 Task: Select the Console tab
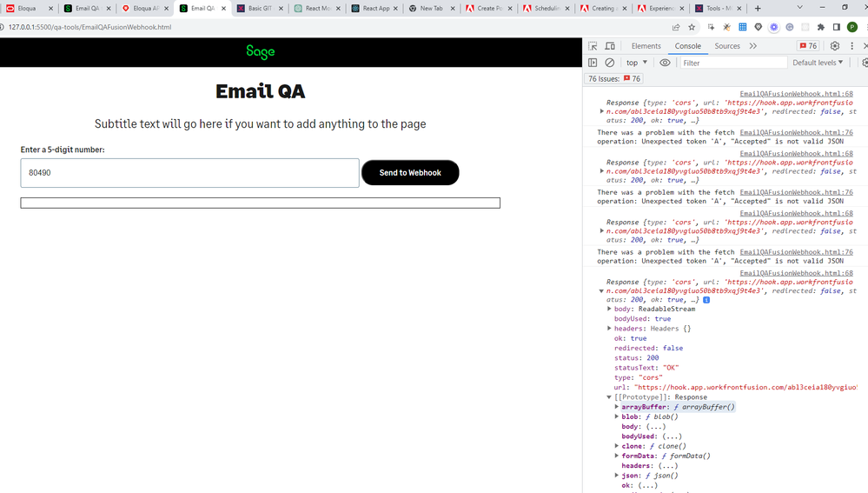coord(687,46)
